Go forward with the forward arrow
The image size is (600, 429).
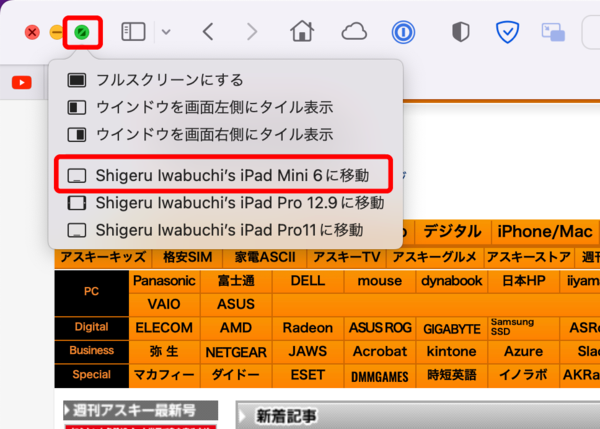(252, 32)
